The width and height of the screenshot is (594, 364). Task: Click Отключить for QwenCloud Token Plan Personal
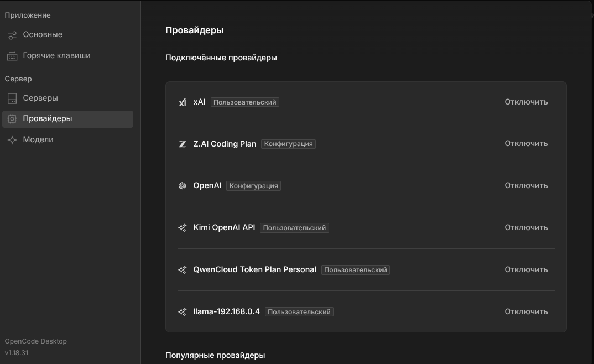click(x=526, y=270)
